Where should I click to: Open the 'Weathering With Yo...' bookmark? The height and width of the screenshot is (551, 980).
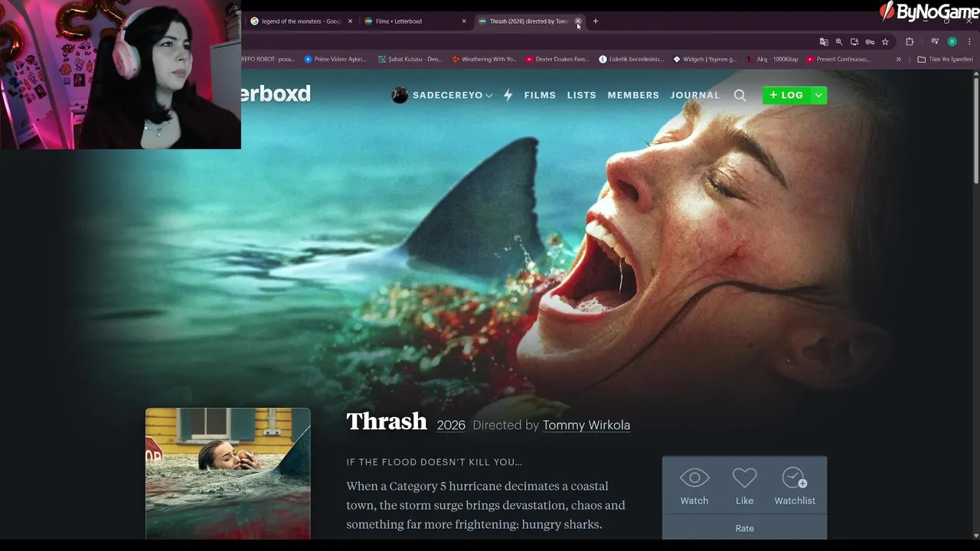pos(484,59)
